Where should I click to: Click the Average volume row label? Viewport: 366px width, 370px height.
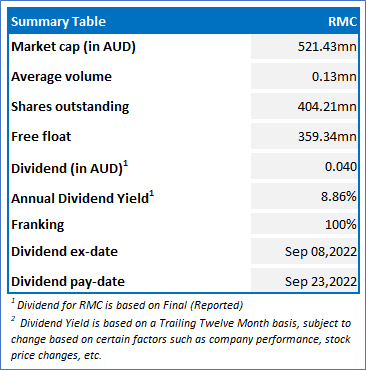[61, 77]
